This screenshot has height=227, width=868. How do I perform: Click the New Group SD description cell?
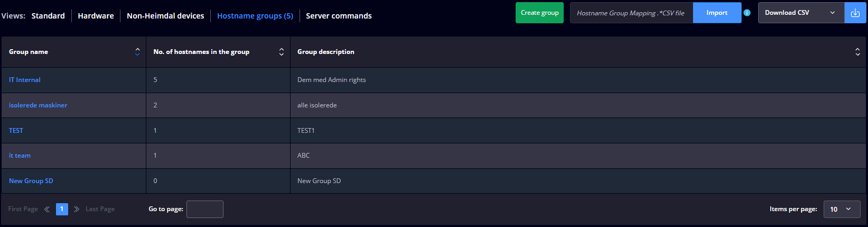[319, 181]
